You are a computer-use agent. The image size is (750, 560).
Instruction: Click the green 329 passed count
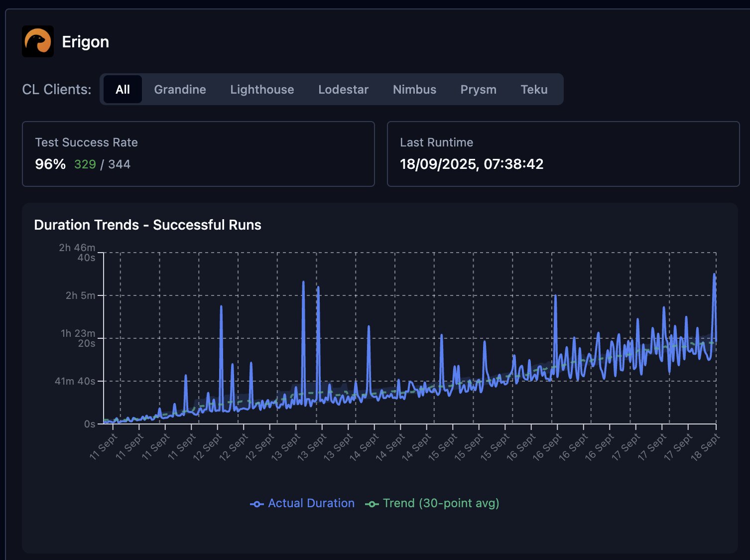point(85,164)
